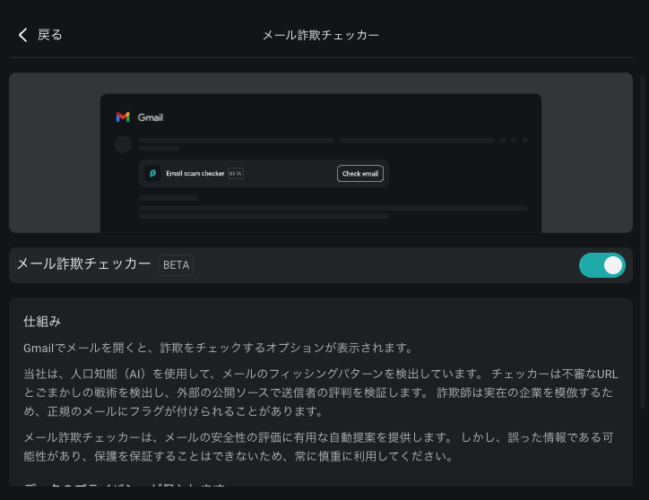
Task: Go back using the 戻る arrow
Action: [23, 35]
